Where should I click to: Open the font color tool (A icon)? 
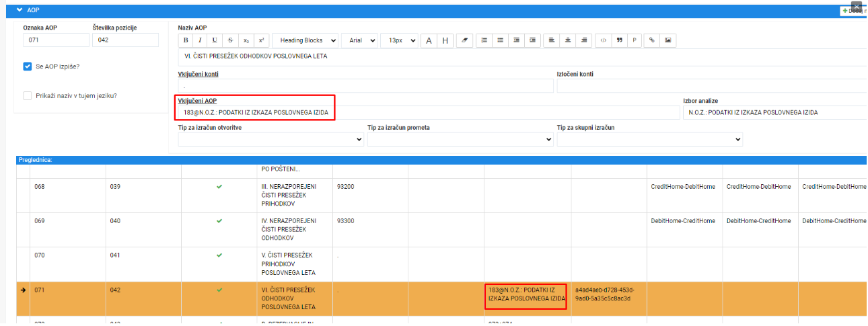coord(429,40)
